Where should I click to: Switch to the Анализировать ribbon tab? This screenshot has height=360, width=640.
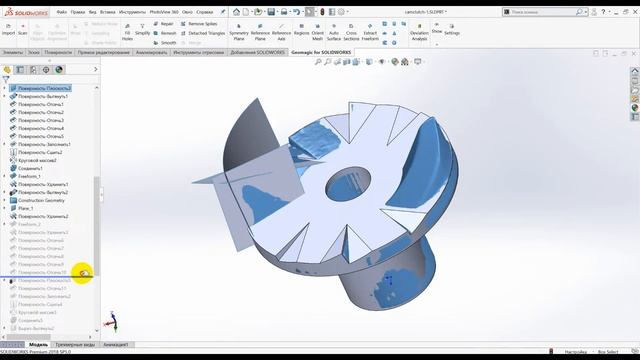tap(151, 52)
